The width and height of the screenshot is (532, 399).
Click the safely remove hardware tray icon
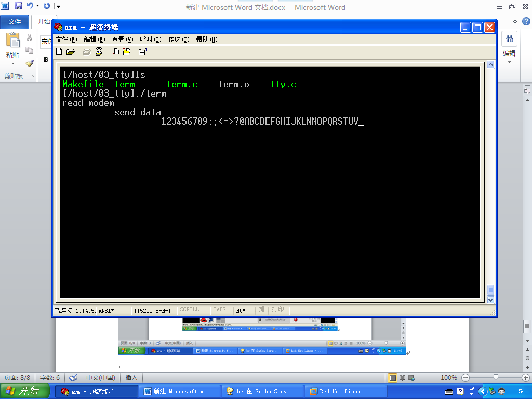[x=493, y=391]
